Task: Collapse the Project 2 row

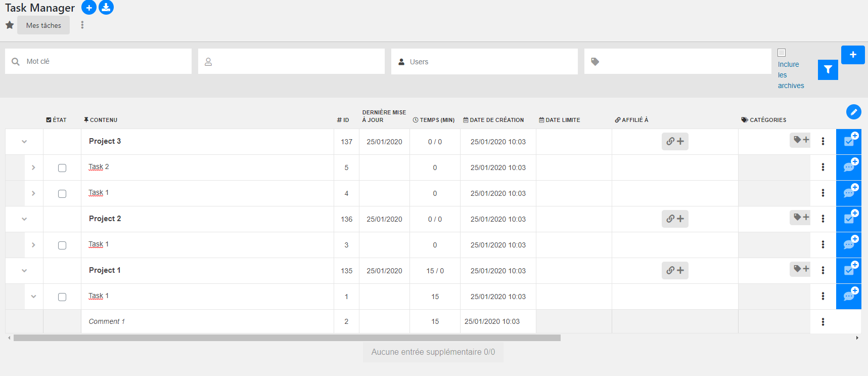Action: pos(24,219)
